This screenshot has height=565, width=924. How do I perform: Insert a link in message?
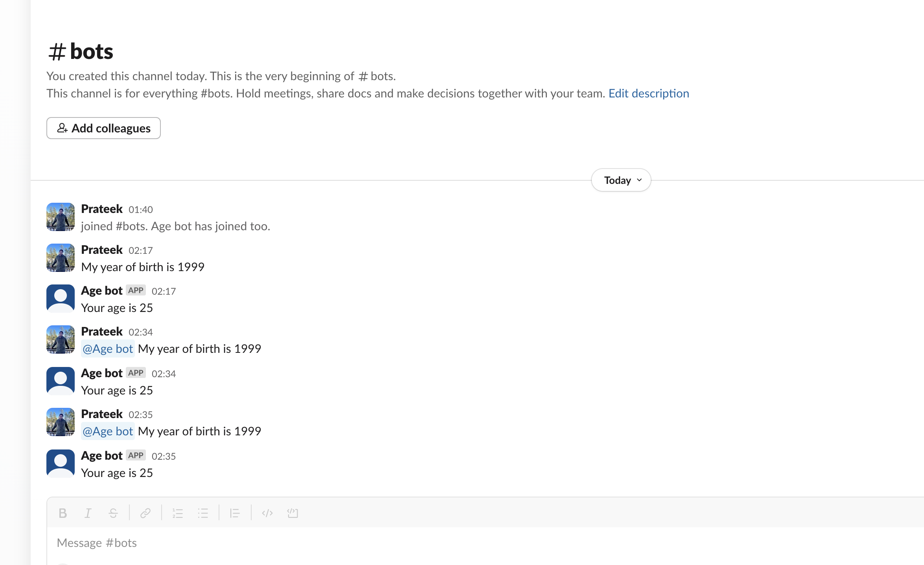click(x=145, y=513)
